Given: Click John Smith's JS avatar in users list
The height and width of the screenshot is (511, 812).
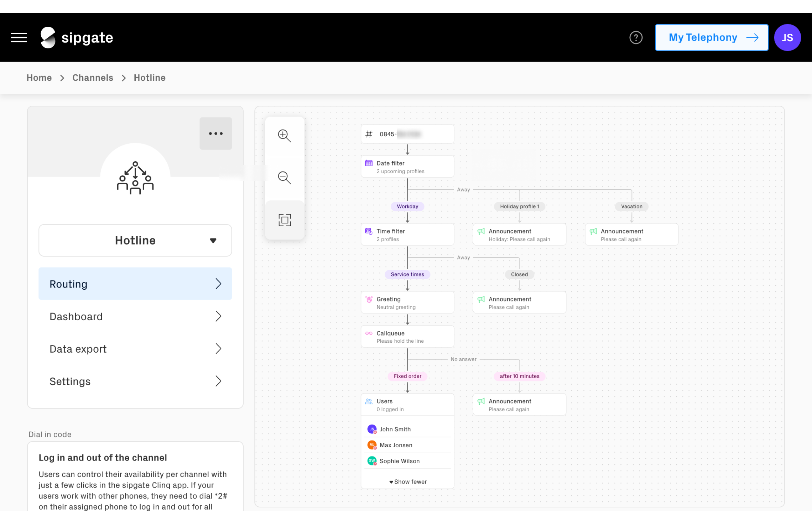Looking at the screenshot, I should [x=372, y=429].
